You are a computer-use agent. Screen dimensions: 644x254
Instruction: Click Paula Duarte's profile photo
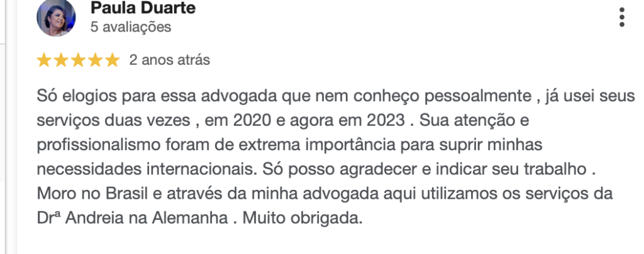(57, 17)
